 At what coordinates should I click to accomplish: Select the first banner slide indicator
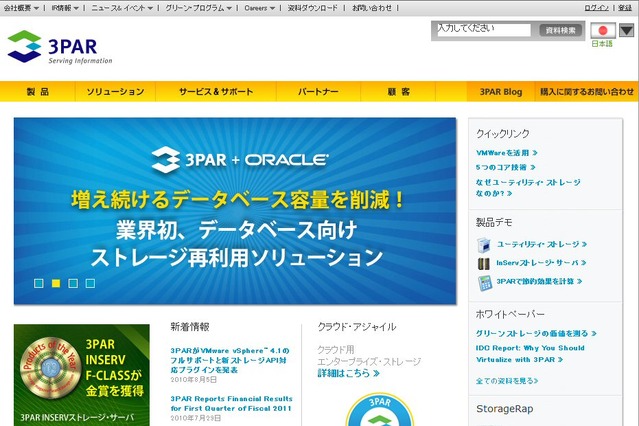pos(39,283)
